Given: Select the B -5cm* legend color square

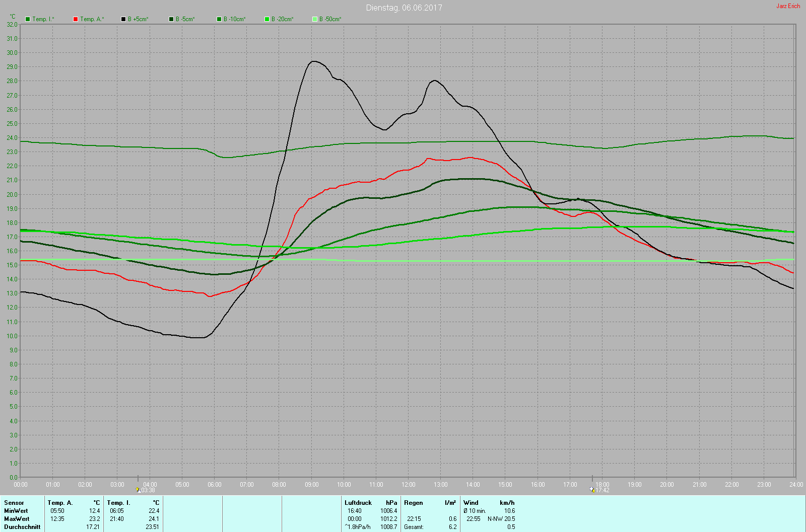Looking at the screenshot, I should pos(171,19).
